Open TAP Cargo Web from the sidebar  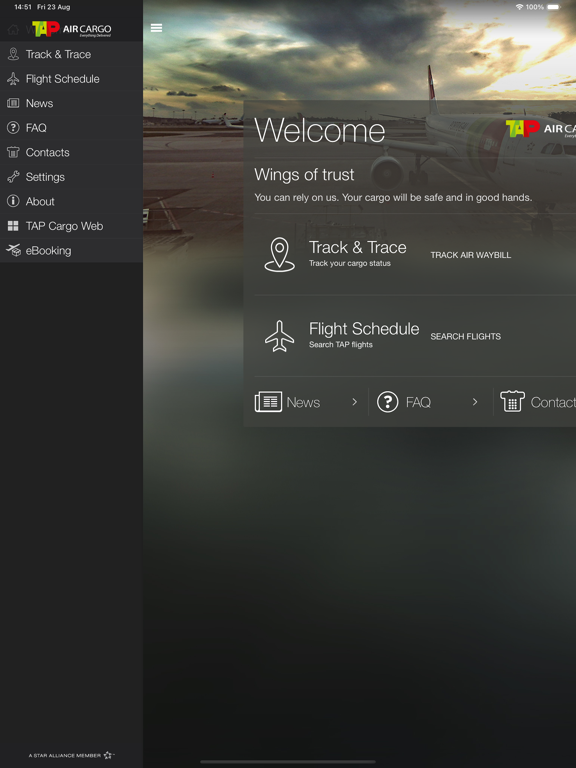pyautogui.click(x=72, y=226)
